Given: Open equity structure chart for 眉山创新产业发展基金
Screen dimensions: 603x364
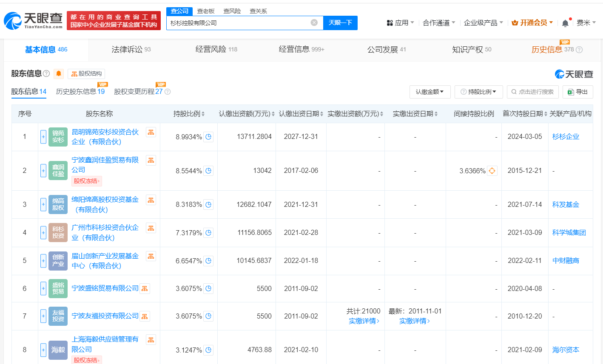Looking at the screenshot, I should [151, 256].
